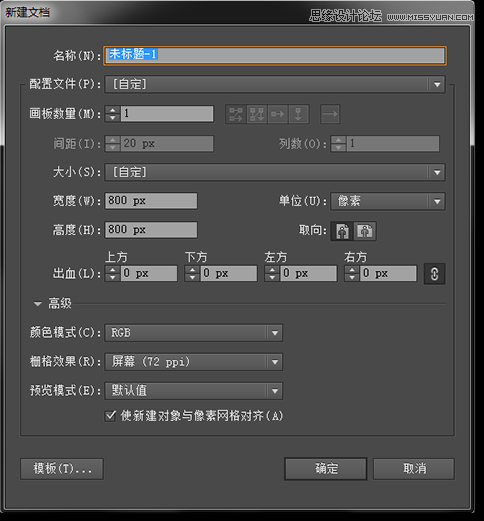This screenshot has height=521, width=484.
Task: Open the 预览模式 默认值 dropdown
Action: point(194,391)
